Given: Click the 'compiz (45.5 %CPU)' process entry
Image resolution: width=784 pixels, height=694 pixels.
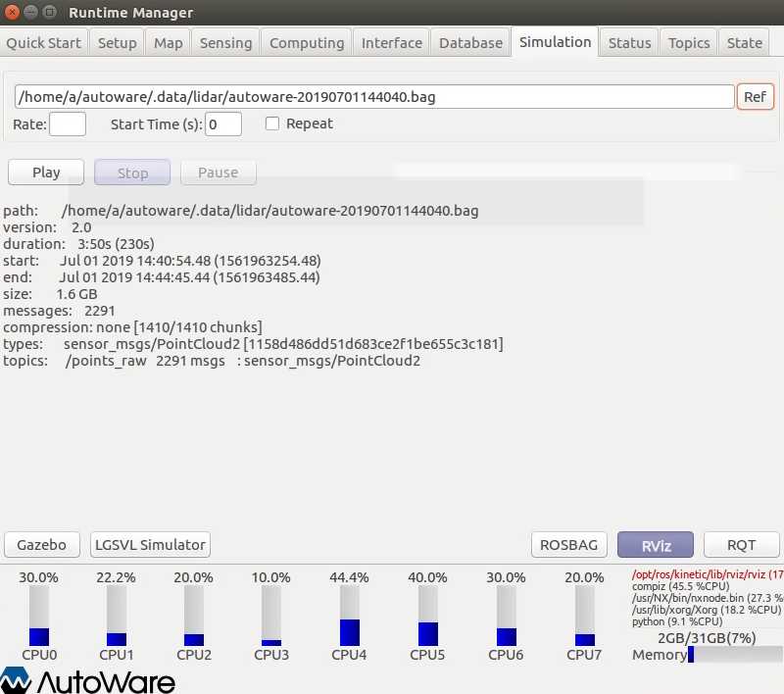Looking at the screenshot, I should click(x=680, y=586).
